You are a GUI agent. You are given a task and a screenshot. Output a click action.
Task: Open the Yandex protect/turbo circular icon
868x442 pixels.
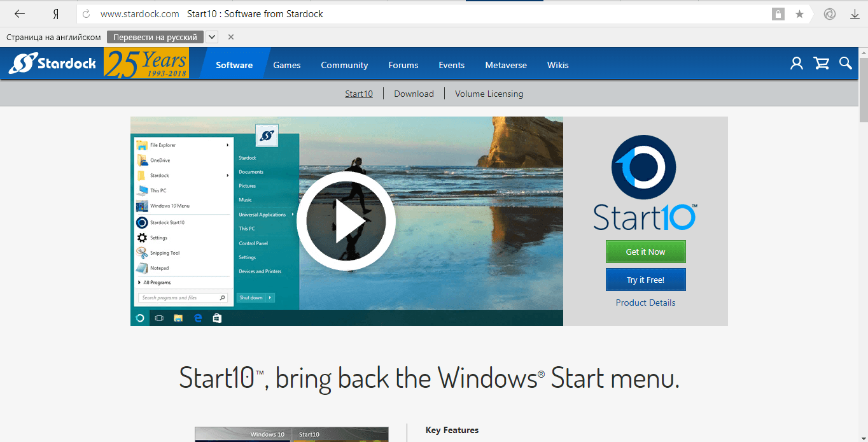point(830,14)
